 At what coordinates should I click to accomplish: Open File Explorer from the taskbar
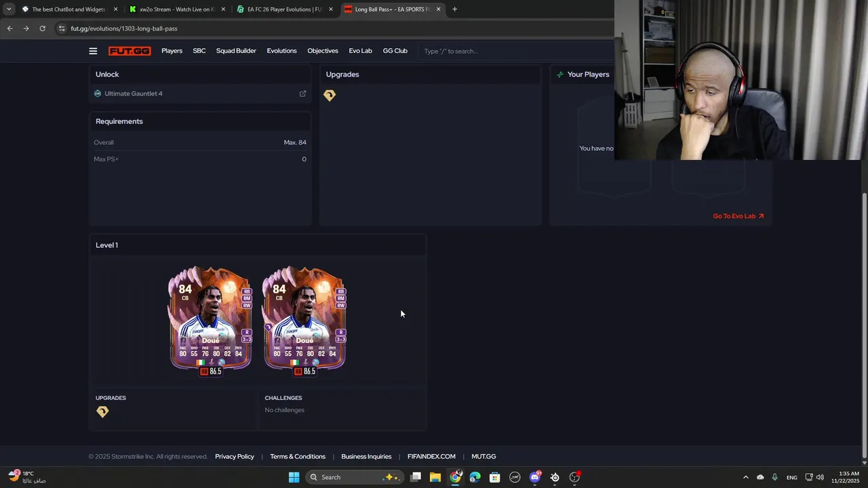point(435,477)
